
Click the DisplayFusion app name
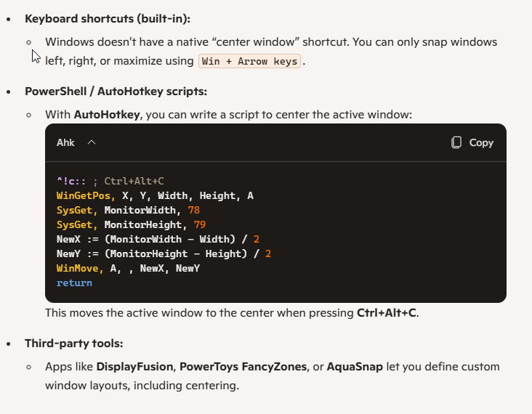pos(136,367)
